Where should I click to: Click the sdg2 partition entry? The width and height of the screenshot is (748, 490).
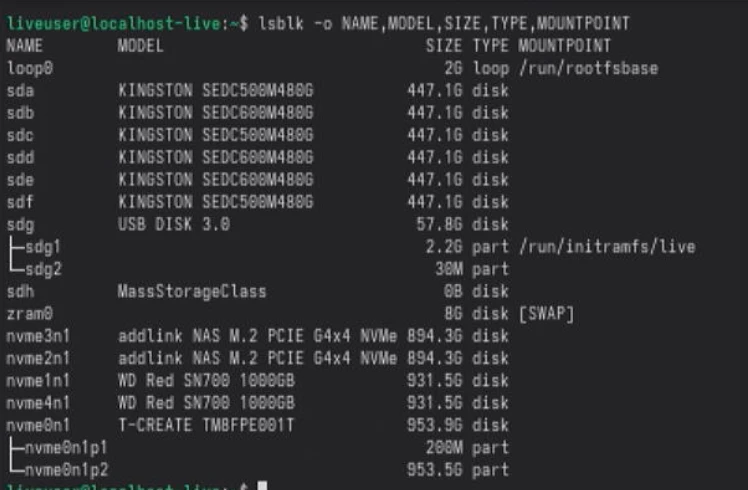40,269
